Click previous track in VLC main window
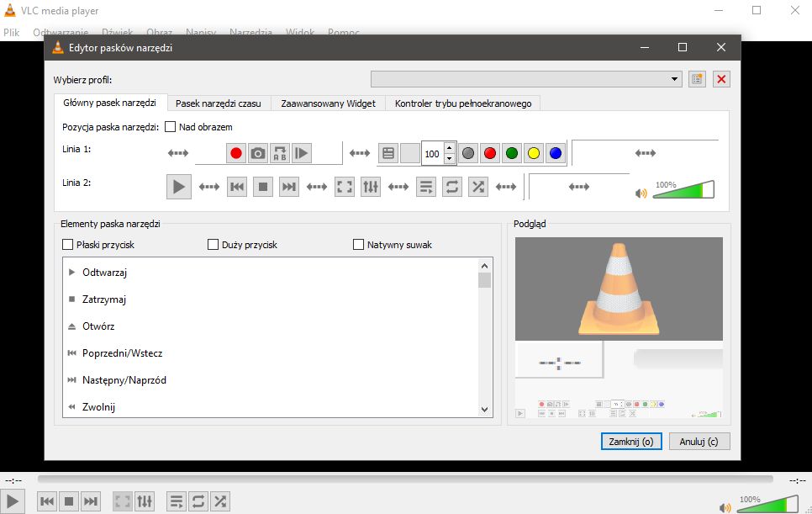The image size is (812, 514). tap(47, 501)
